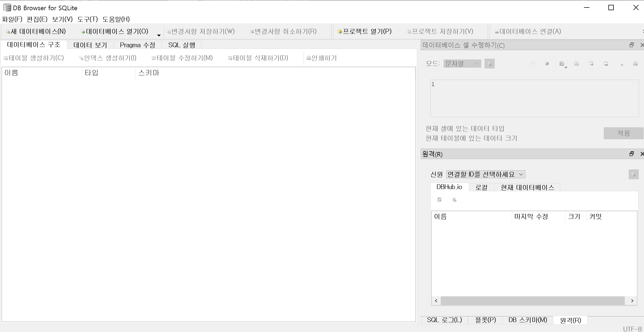The height and width of the screenshot is (332, 644).
Task: Float the 데이터베이스 셀 수정하기 panel
Action: [x=631, y=45]
